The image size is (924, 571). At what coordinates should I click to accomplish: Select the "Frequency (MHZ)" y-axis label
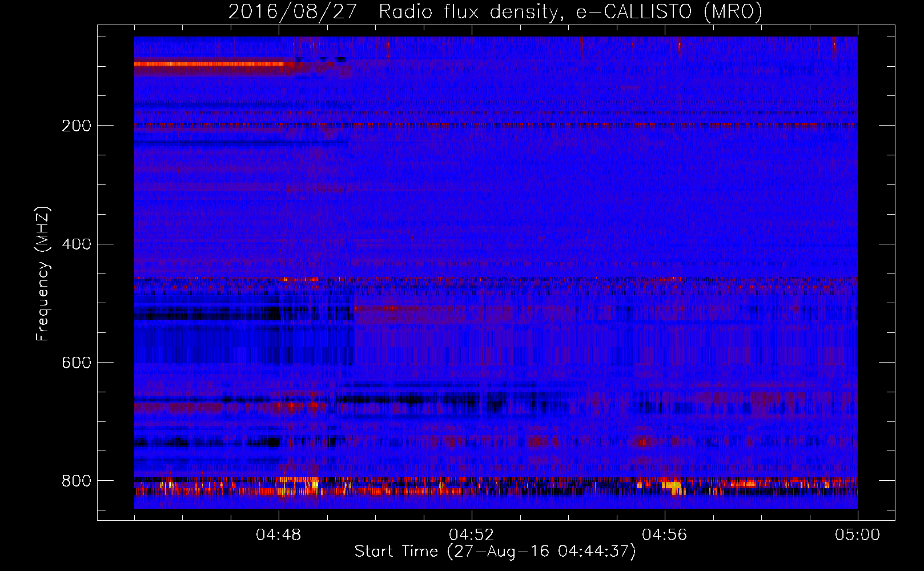coord(43,274)
